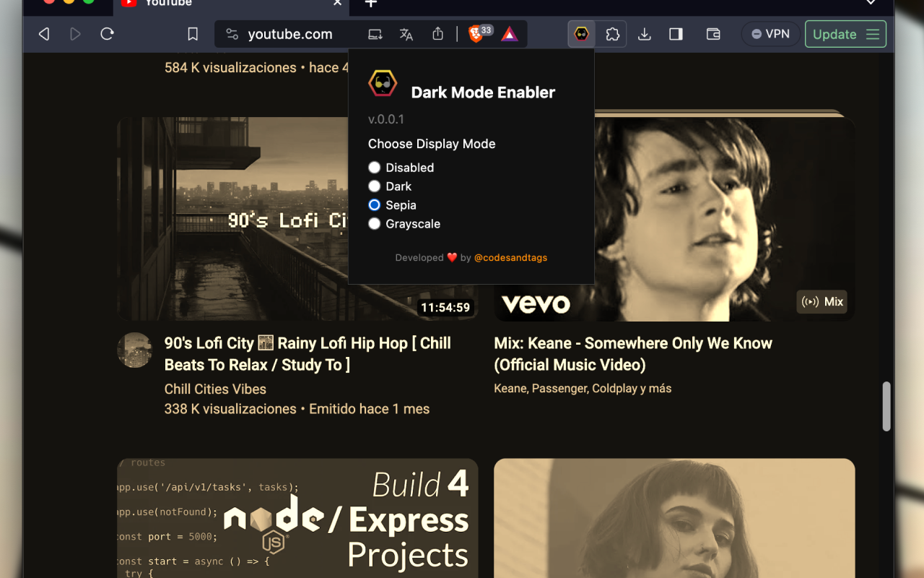Click the cast/install screen icon in address bar

click(x=375, y=34)
